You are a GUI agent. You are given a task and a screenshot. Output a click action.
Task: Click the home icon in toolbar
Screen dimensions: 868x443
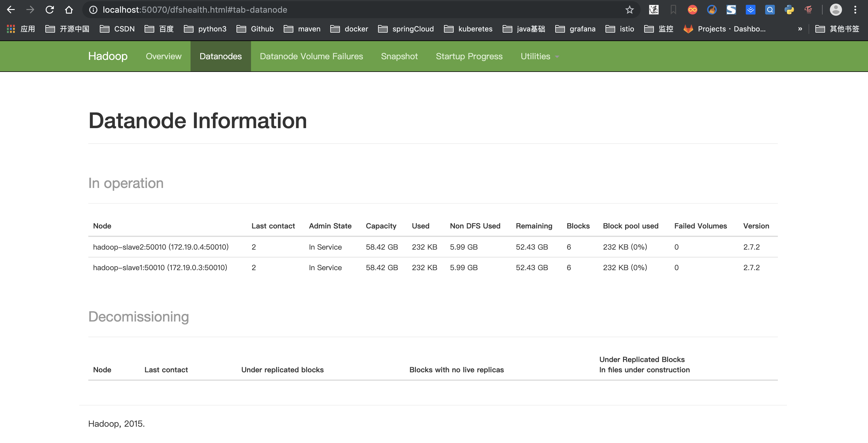point(69,10)
